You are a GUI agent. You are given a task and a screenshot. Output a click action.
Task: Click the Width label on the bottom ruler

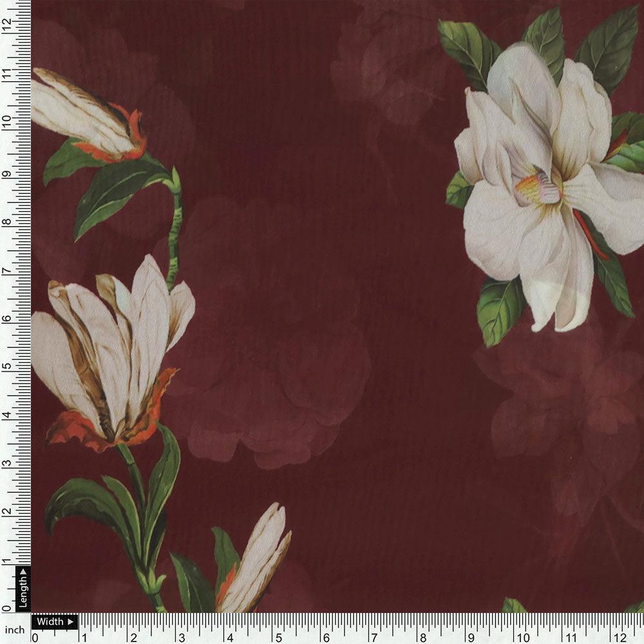coord(50,622)
